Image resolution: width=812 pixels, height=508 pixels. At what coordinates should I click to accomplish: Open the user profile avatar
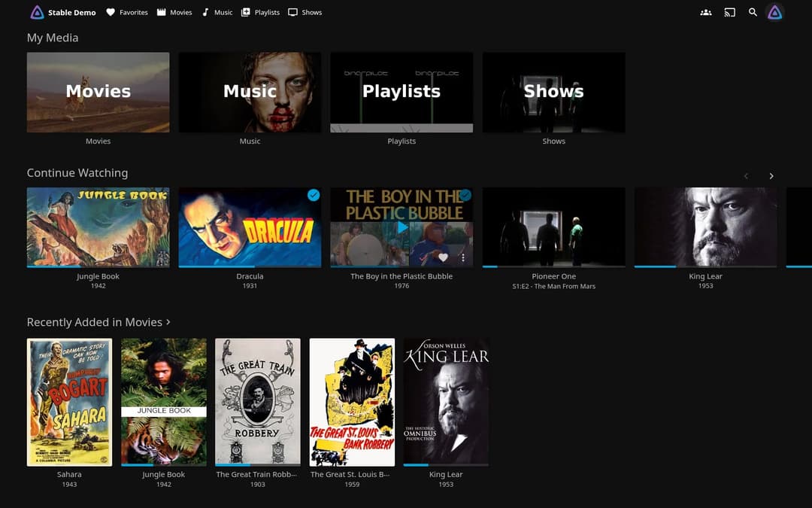[x=774, y=13]
